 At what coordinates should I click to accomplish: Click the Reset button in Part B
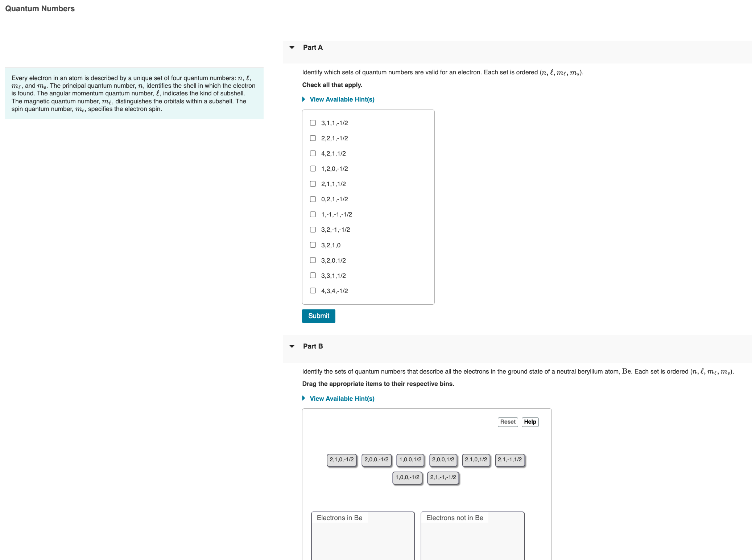[508, 422]
